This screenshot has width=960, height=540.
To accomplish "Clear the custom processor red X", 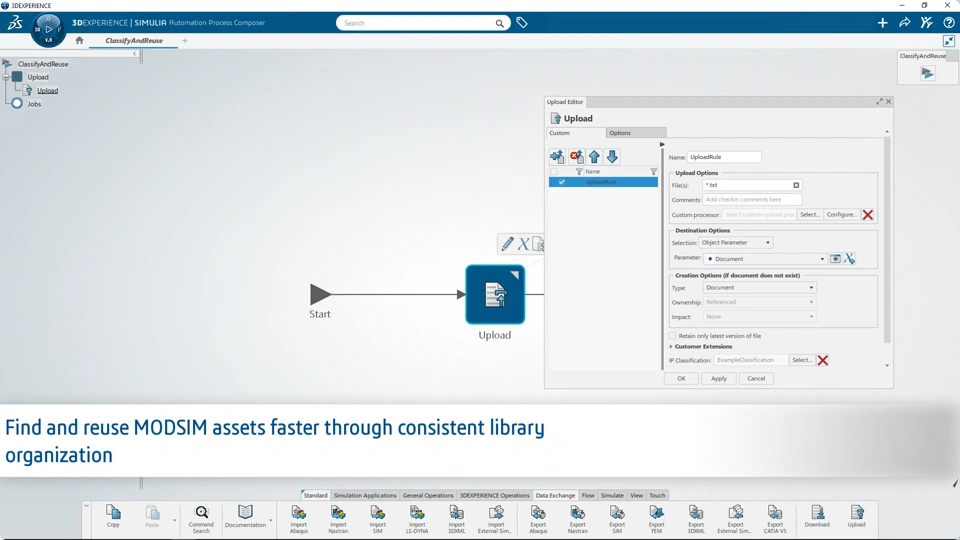I will 868,215.
